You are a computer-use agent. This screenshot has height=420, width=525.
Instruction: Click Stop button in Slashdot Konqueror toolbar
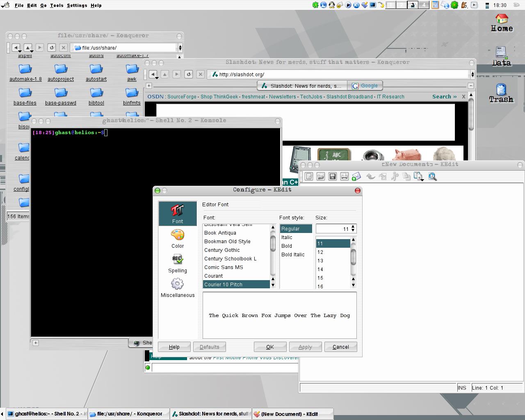tap(200, 74)
